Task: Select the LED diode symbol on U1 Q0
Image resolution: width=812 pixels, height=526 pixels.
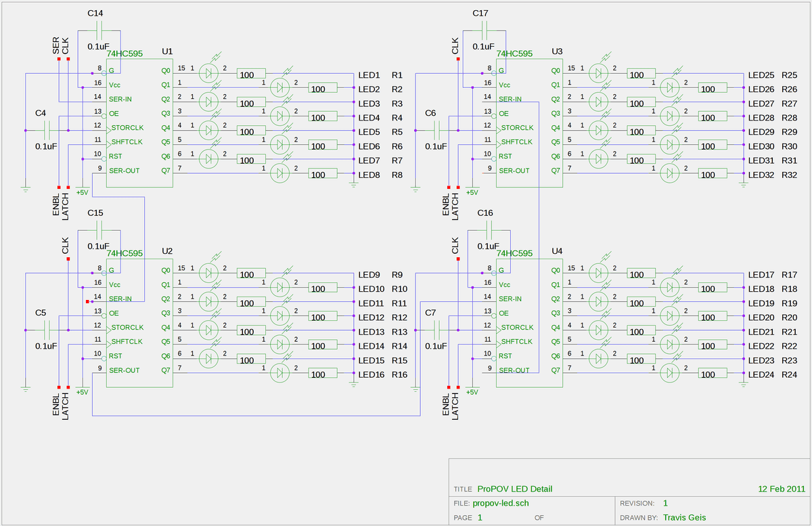Action: 209,71
